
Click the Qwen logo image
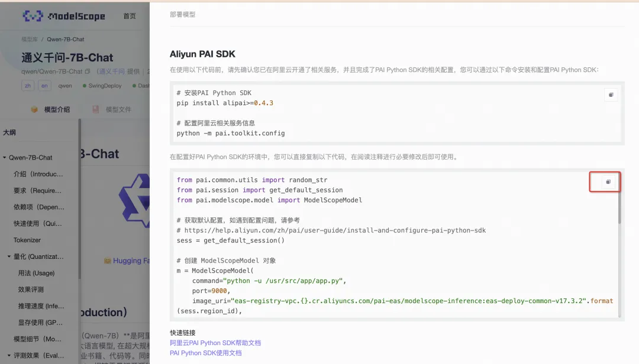(x=134, y=200)
